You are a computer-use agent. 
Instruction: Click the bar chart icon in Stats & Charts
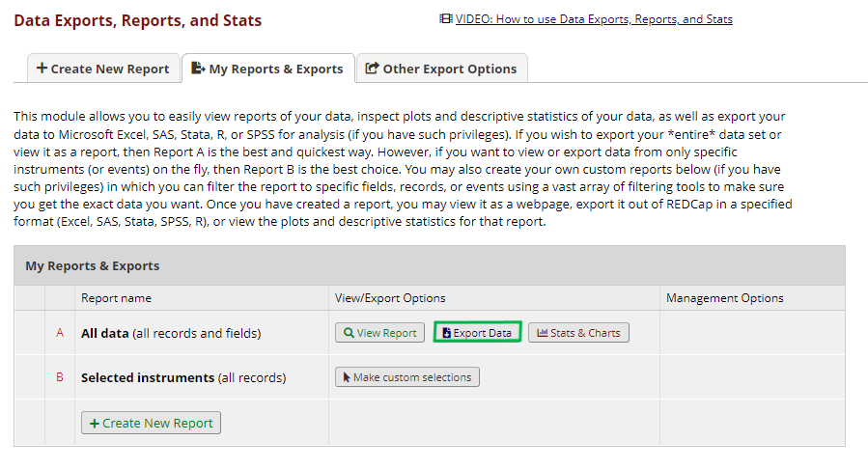coord(542,333)
